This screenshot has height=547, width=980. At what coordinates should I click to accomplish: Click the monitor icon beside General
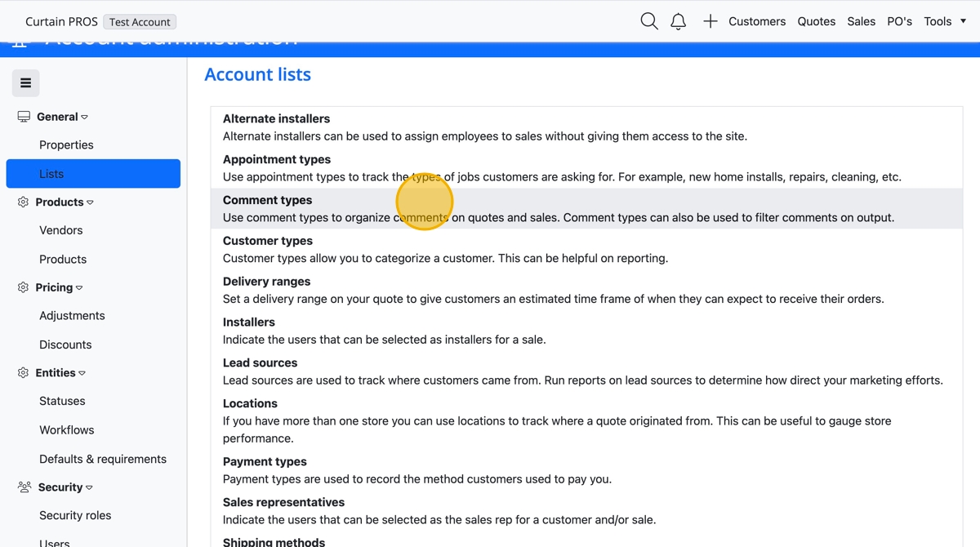[24, 117]
